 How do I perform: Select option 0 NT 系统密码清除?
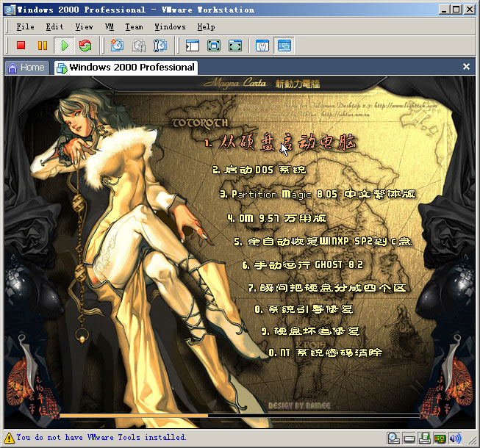[x=325, y=353]
